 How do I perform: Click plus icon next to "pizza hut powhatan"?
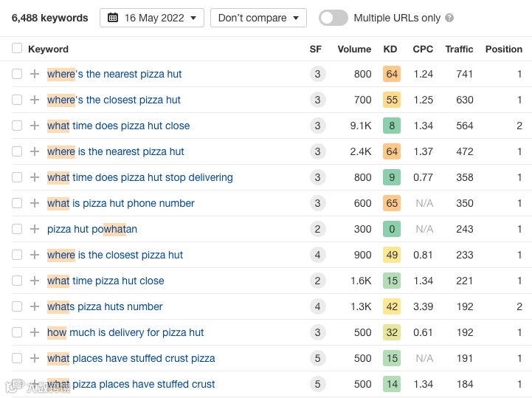[35, 229]
